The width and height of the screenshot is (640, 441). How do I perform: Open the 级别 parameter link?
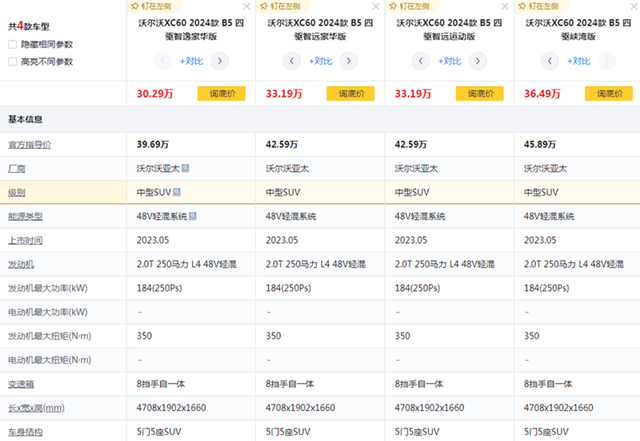[x=17, y=192]
